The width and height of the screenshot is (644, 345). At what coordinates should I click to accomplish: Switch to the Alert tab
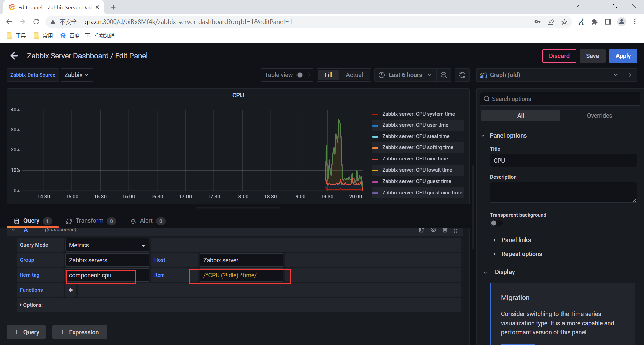pos(148,221)
